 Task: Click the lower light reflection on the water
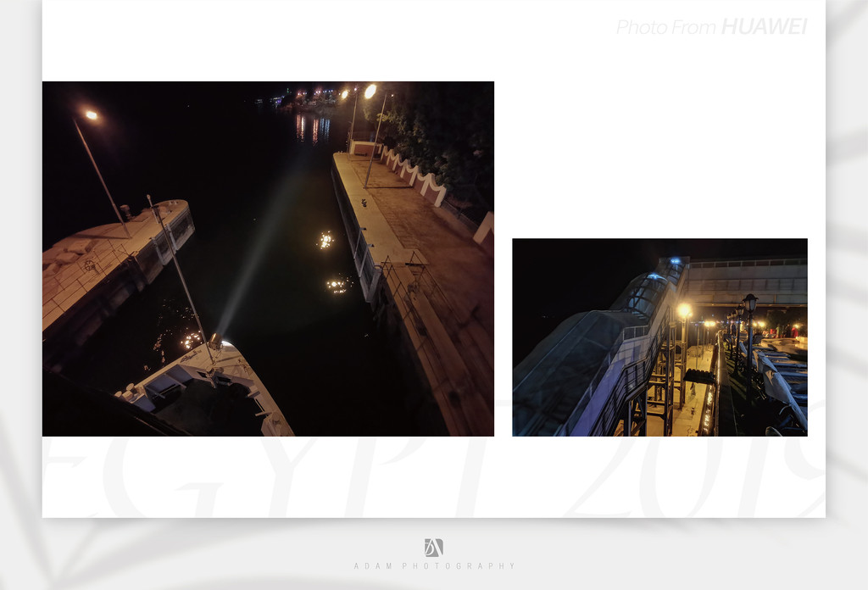(x=338, y=286)
